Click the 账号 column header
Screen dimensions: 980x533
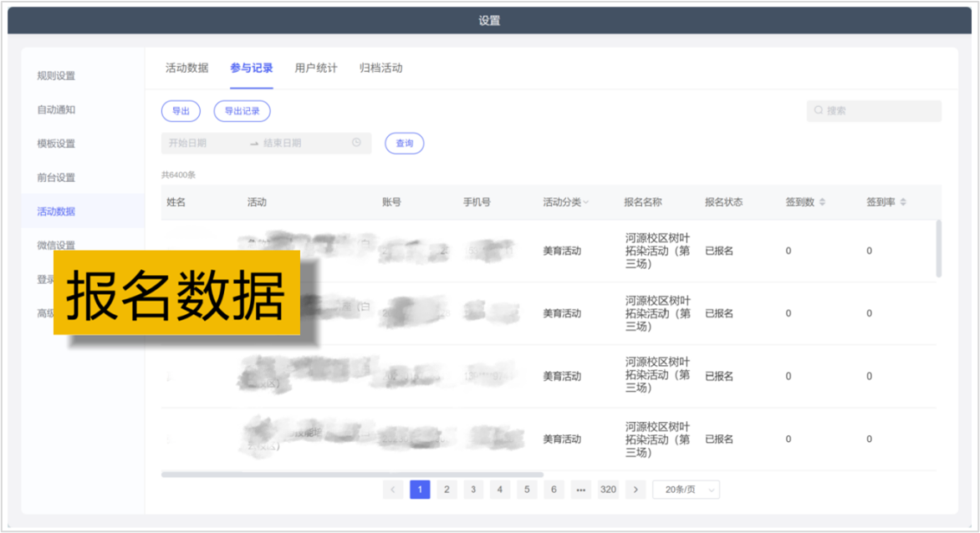point(392,202)
